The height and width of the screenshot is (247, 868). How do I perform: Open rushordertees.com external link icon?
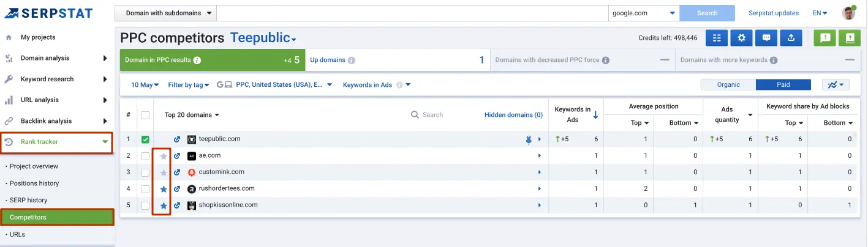tap(177, 189)
